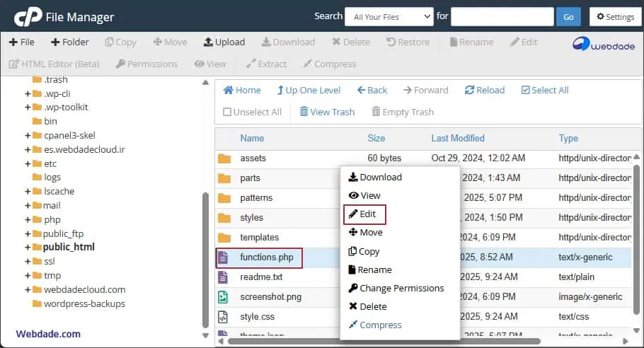Expand the public_html tree folder
The height and width of the screenshot is (348, 644).
[28, 247]
